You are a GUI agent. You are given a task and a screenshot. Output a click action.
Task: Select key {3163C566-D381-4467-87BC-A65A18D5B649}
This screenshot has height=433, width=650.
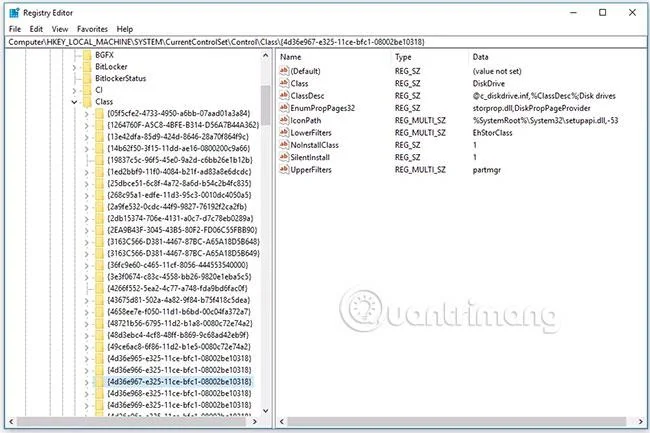(184, 253)
